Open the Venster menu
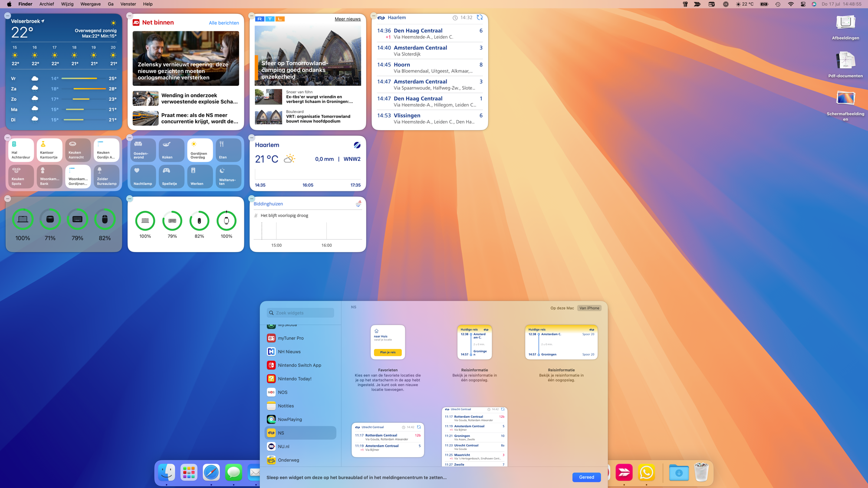The height and width of the screenshot is (488, 868). [x=128, y=4]
